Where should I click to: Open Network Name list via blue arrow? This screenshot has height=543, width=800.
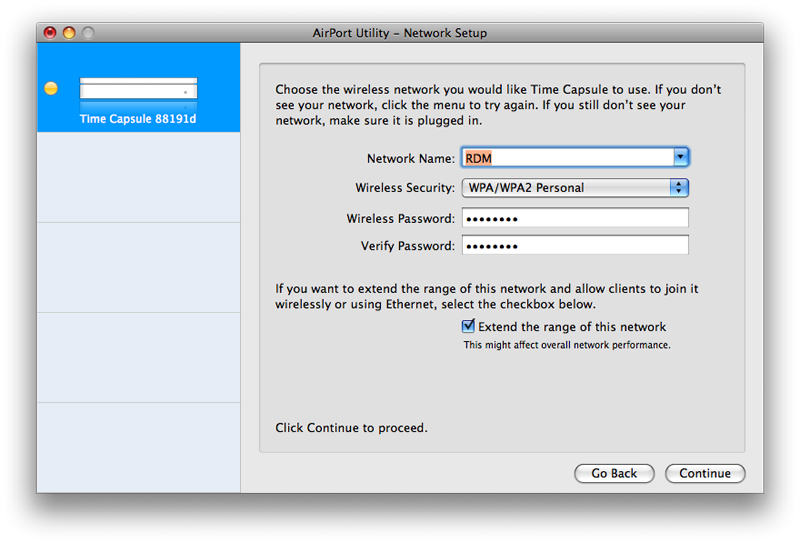pos(681,157)
